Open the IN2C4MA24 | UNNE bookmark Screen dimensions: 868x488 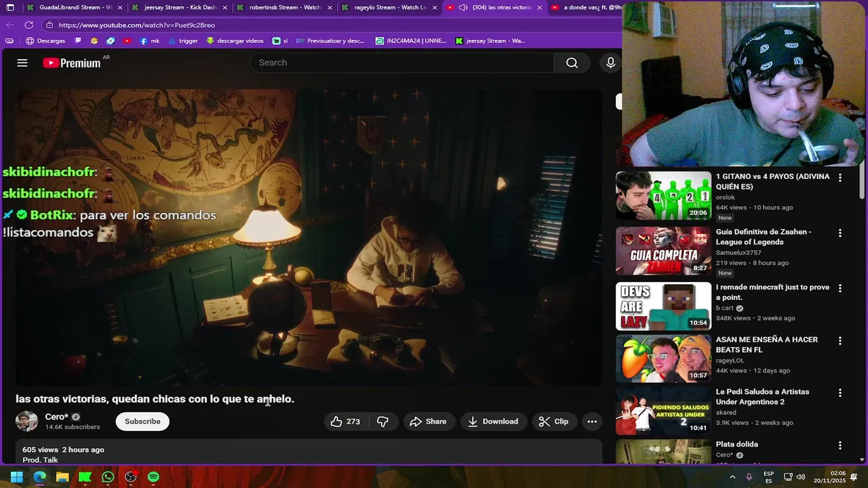click(x=411, y=41)
